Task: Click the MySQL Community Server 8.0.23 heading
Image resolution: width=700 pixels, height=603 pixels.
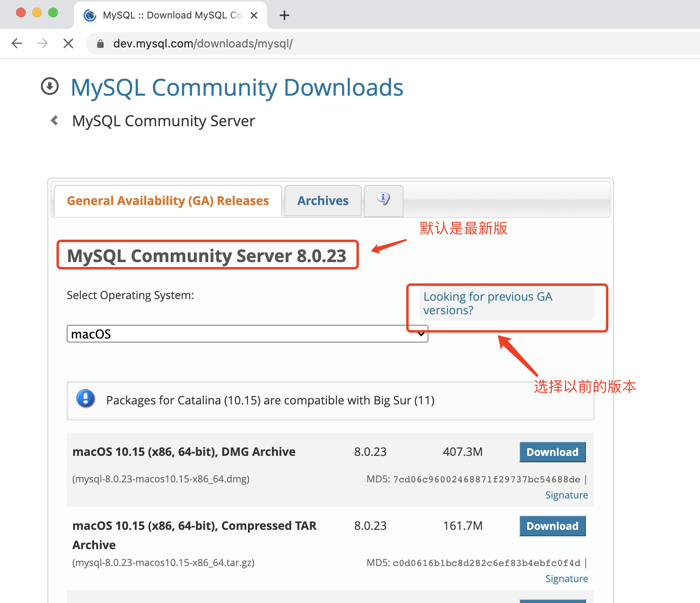Action: click(207, 256)
